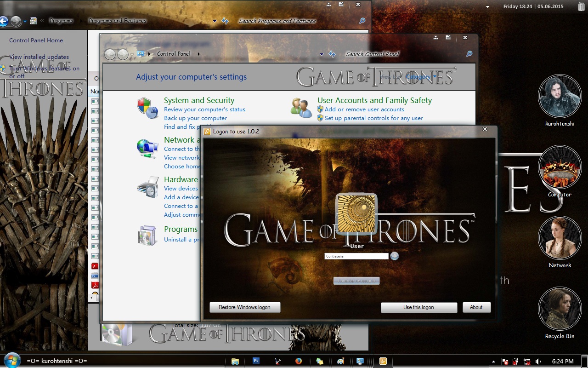This screenshot has height=368, width=588.
Task: Click the network tray icon
Action: click(x=527, y=362)
